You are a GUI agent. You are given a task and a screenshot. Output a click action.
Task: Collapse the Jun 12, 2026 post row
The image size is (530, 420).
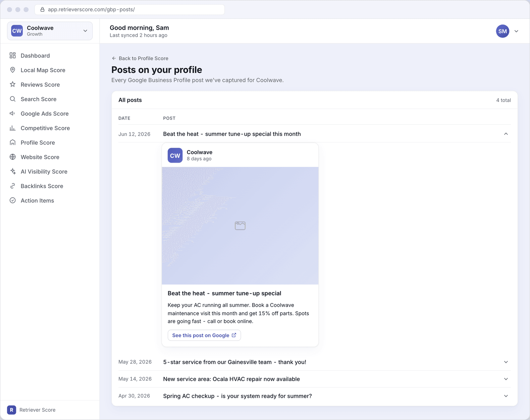coord(506,134)
